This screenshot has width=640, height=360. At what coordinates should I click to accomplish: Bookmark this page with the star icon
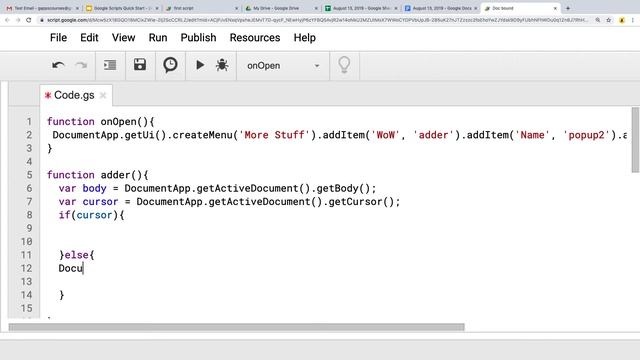pos(609,20)
